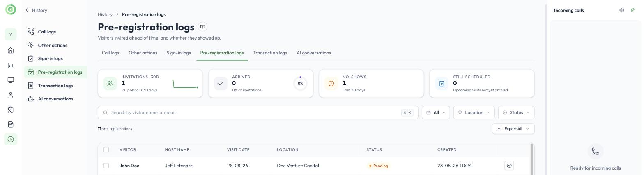644x175 pixels.
Task: Click the visitor search input field
Action: (x=258, y=112)
